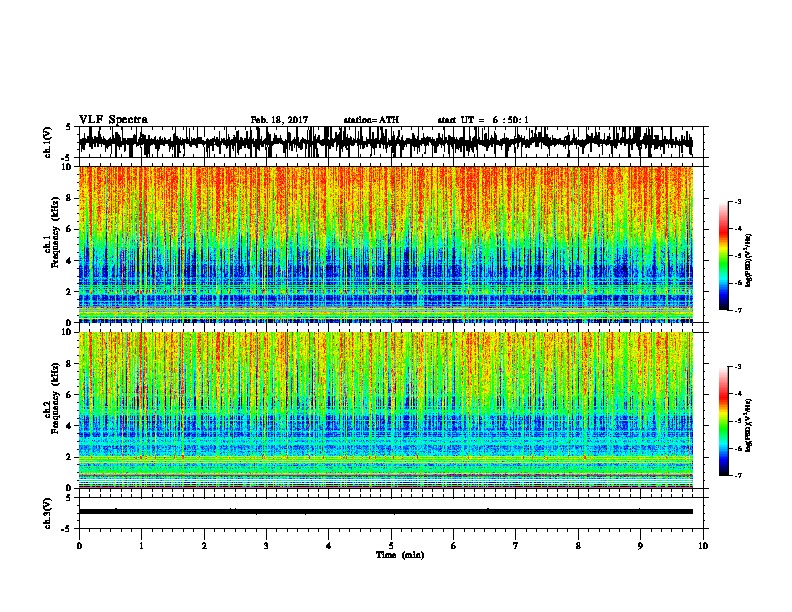Click the ch.2 colorbar log(PSD) label

[748, 425]
